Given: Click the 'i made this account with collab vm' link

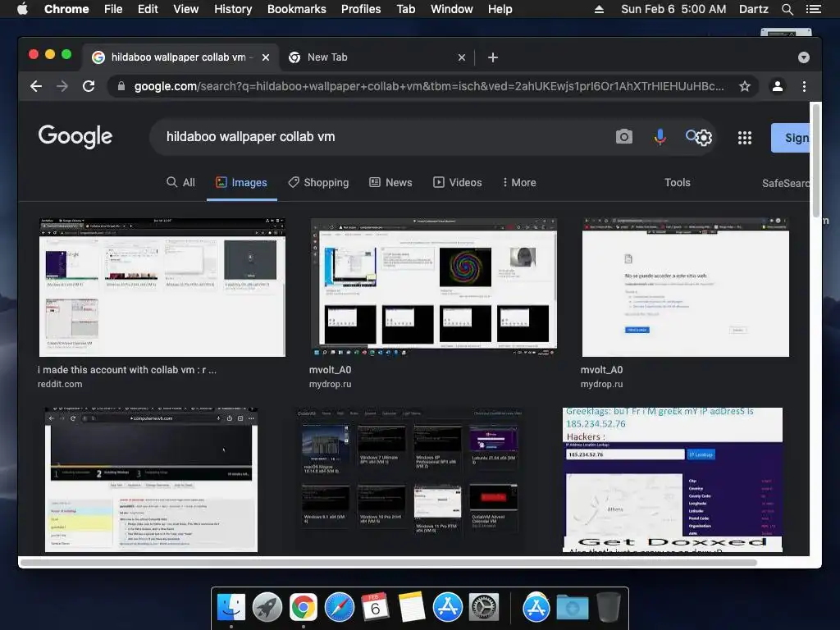Looking at the screenshot, I should point(127,370).
